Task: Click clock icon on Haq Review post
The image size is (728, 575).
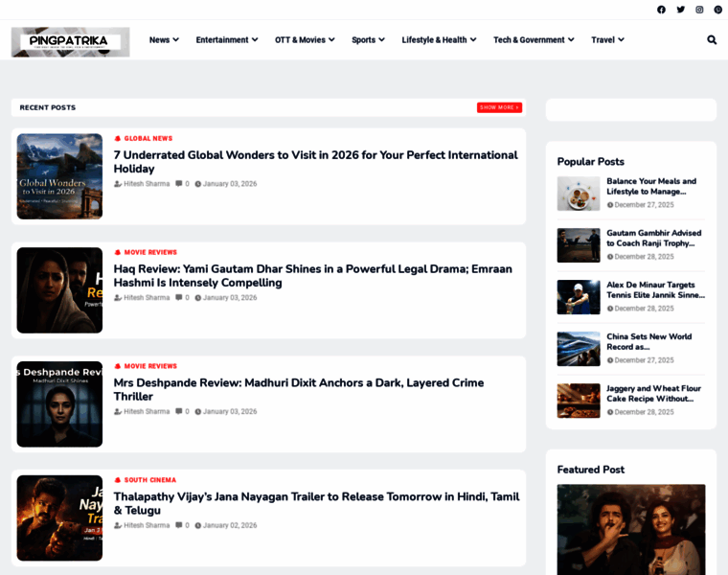Action: tap(197, 298)
